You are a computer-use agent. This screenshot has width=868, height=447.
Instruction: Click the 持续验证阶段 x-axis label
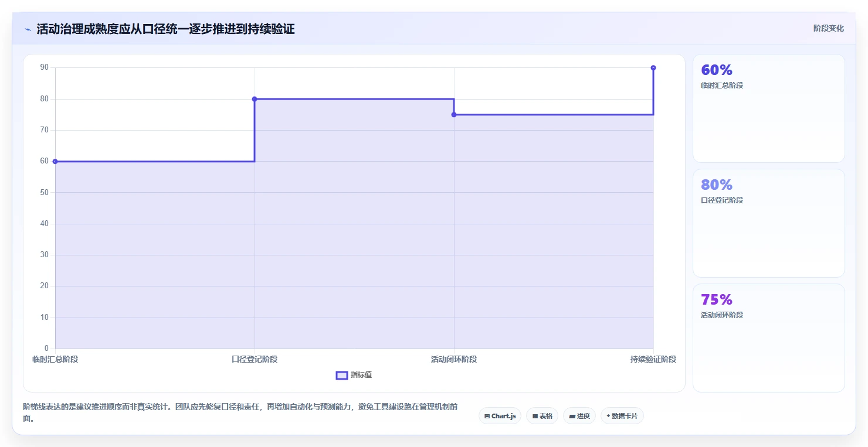point(653,359)
